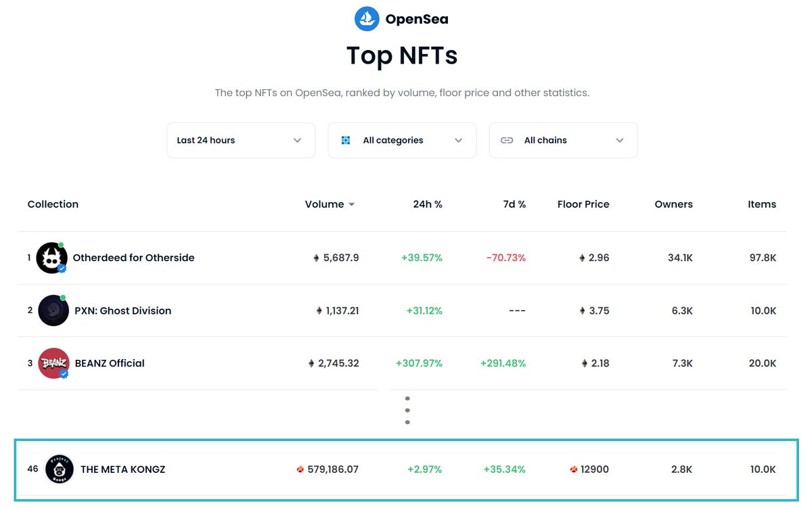Click the ETH icon beside volume 2,745.32
This screenshot has height=508, width=812.
(311, 363)
